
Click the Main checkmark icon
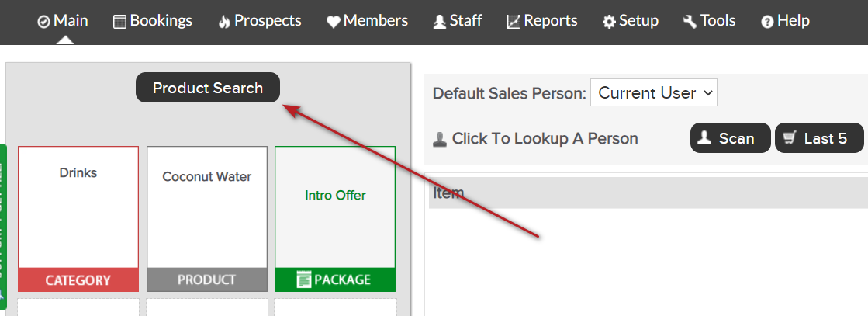point(43,23)
